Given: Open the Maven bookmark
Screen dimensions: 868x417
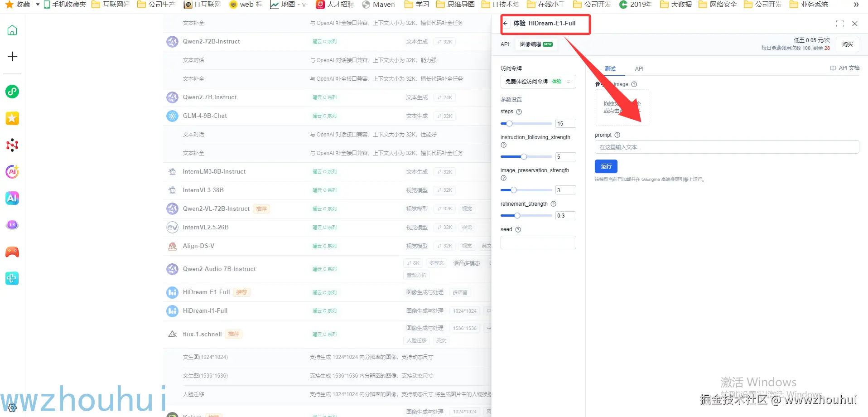Looking at the screenshot, I should click(379, 5).
